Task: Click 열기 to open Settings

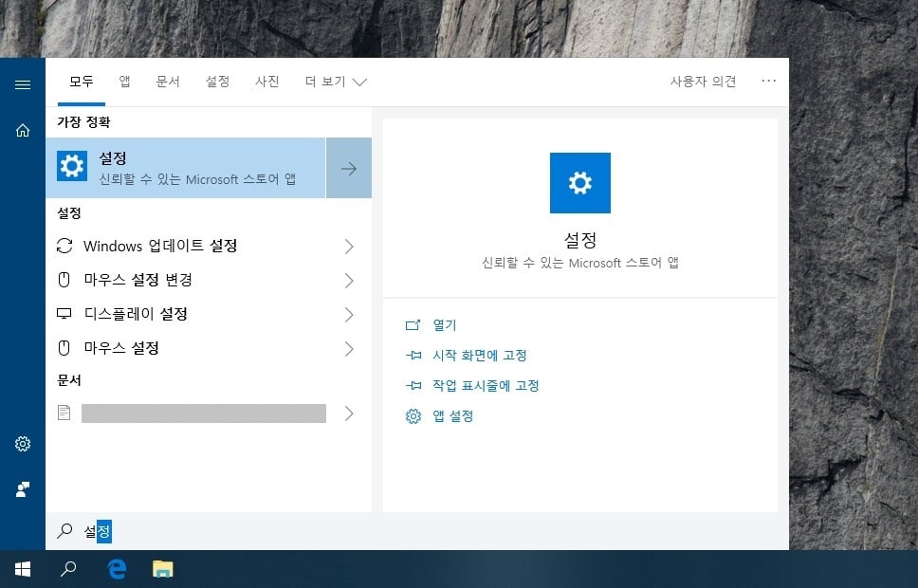Action: (x=445, y=325)
